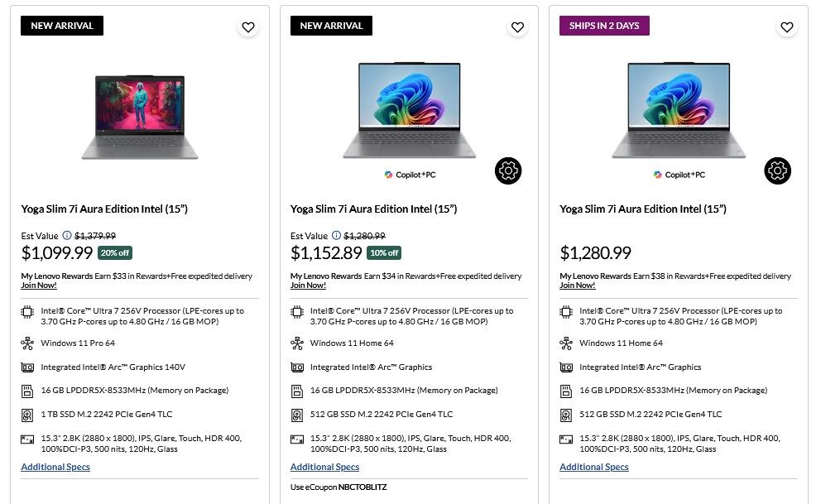Screen dimensions: 821x504
Task: Open first Yoga Slim 7i laptop image
Action: (140, 116)
